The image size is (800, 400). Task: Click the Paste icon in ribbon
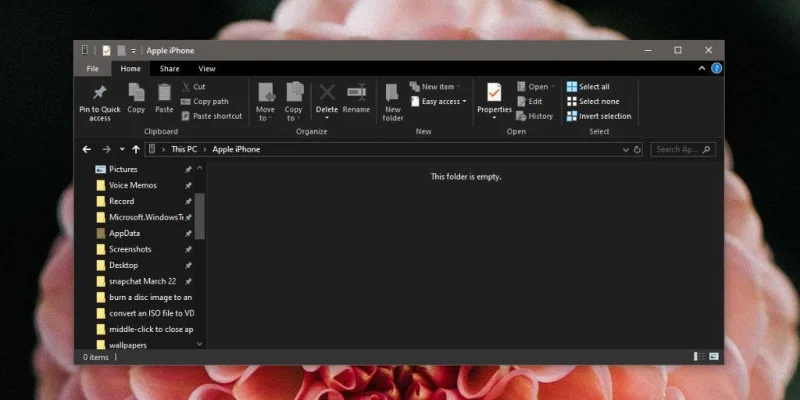(164, 94)
